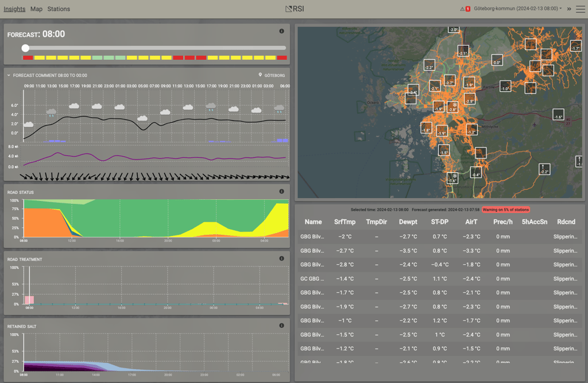Image resolution: width=588 pixels, height=383 pixels.
Task: Select the -0.4° station marker on map
Action: 475,172
